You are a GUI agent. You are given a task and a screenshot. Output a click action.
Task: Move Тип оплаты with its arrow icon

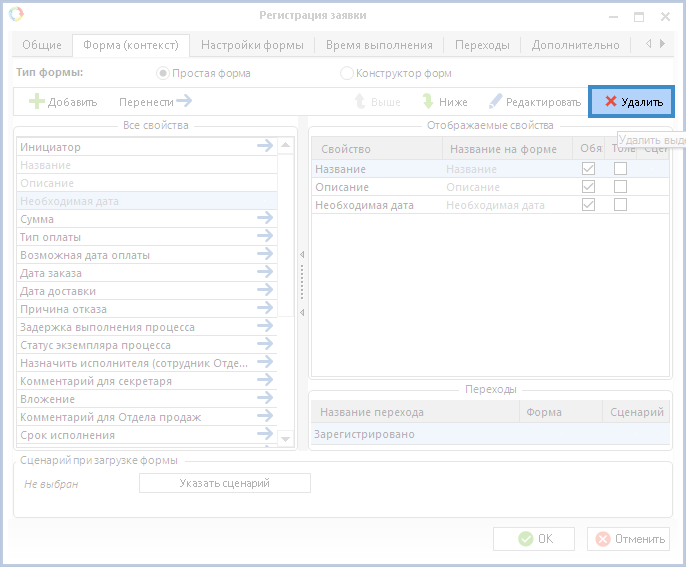264,237
